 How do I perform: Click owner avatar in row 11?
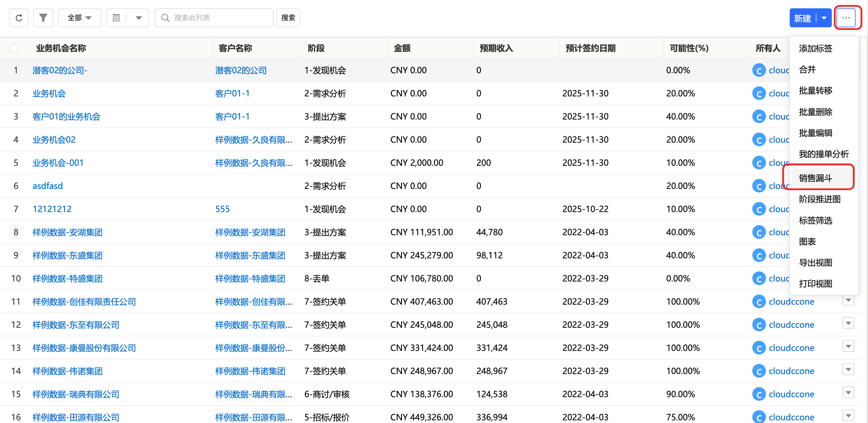[x=759, y=302]
